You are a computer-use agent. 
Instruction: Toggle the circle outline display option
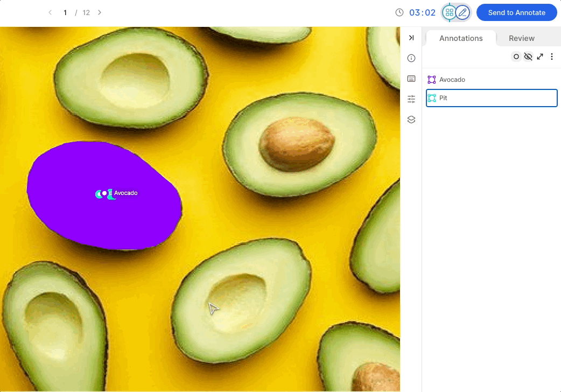(x=516, y=57)
